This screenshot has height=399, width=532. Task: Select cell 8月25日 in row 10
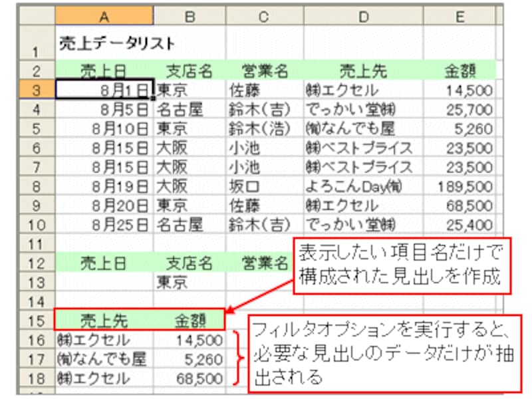pos(104,225)
